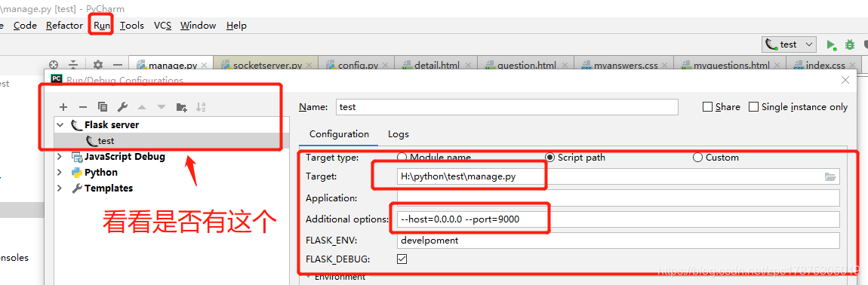This screenshot has width=868, height=285.
Task: Open the test run configuration dropdown
Action: pyautogui.click(x=789, y=44)
